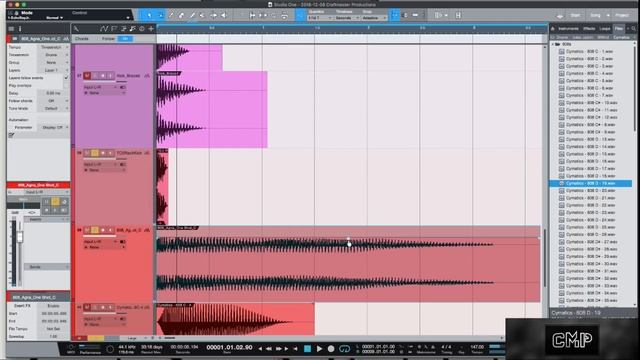
Task: Open the Layers dropdown in inspector
Action: tap(53, 70)
